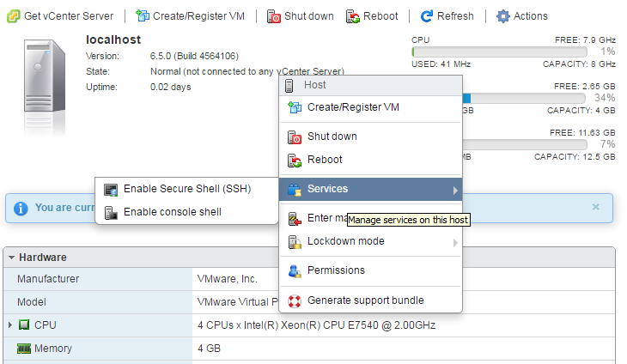Click the Create/Register VM toolbar icon
This screenshot has height=364, width=627.
pyautogui.click(x=143, y=16)
